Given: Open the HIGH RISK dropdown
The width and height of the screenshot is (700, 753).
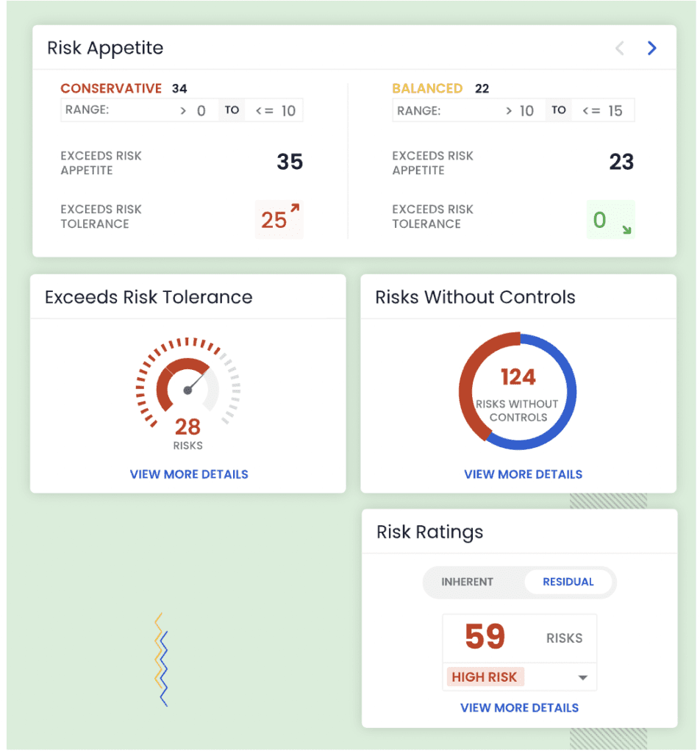Looking at the screenshot, I should click(583, 677).
